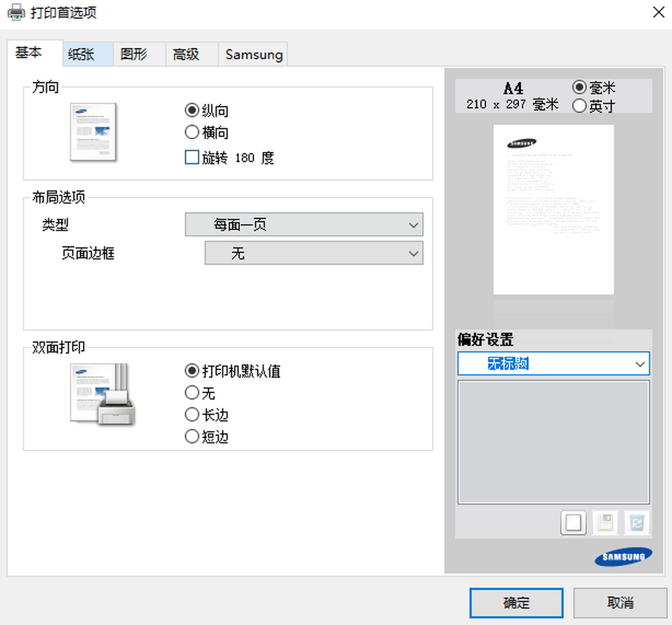Click the delete preference recycle icon
This screenshot has width=672, height=625.
(x=637, y=523)
